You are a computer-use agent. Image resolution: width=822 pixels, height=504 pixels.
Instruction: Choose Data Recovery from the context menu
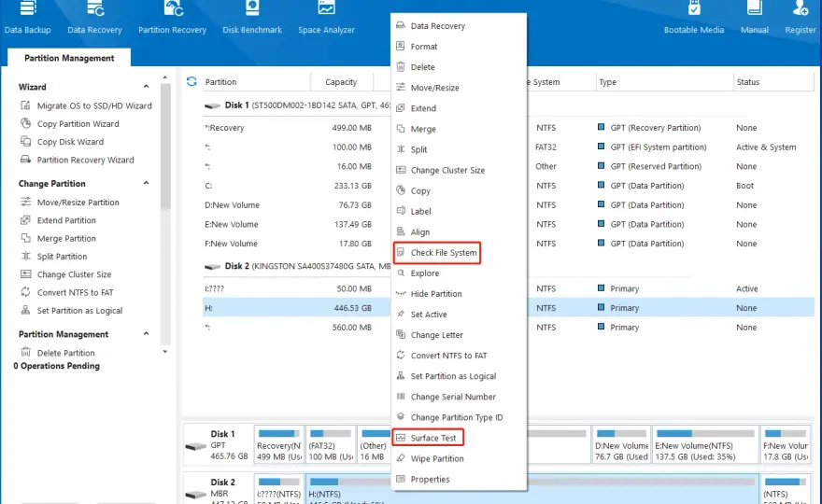459,26
